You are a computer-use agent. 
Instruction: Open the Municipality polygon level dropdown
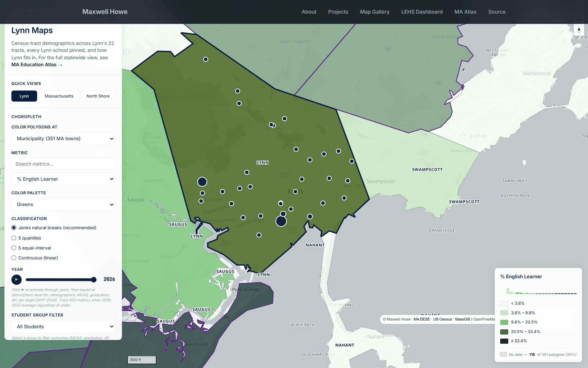tap(63, 139)
